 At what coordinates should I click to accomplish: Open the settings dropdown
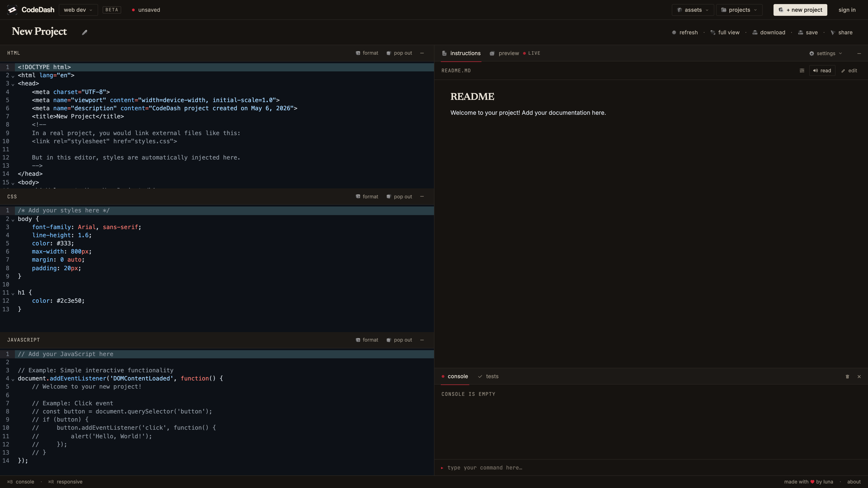pos(826,53)
